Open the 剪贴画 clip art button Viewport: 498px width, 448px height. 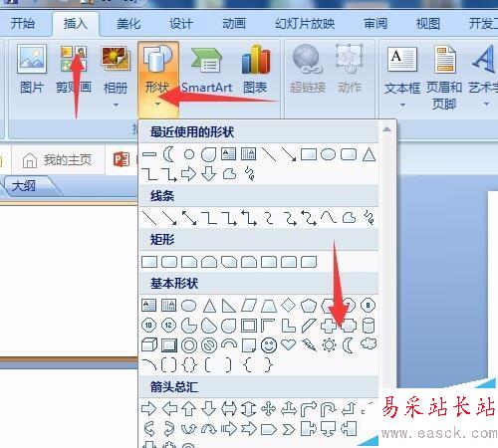pyautogui.click(x=74, y=70)
